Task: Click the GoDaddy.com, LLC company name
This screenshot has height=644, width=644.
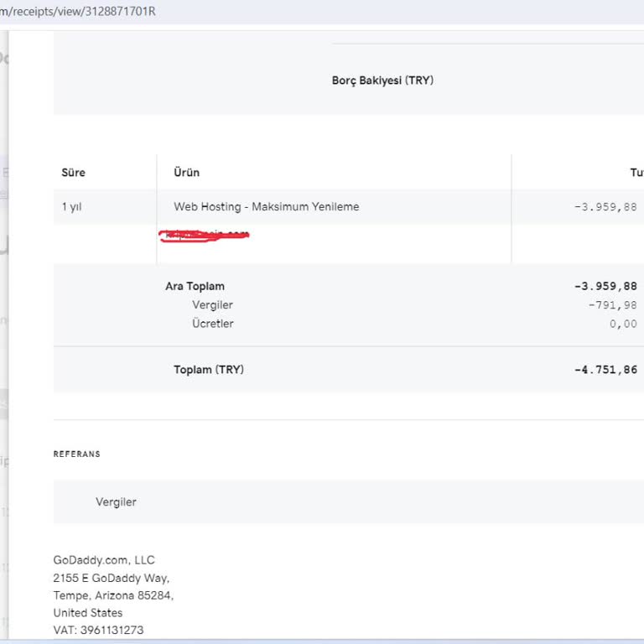Action: tap(104, 560)
